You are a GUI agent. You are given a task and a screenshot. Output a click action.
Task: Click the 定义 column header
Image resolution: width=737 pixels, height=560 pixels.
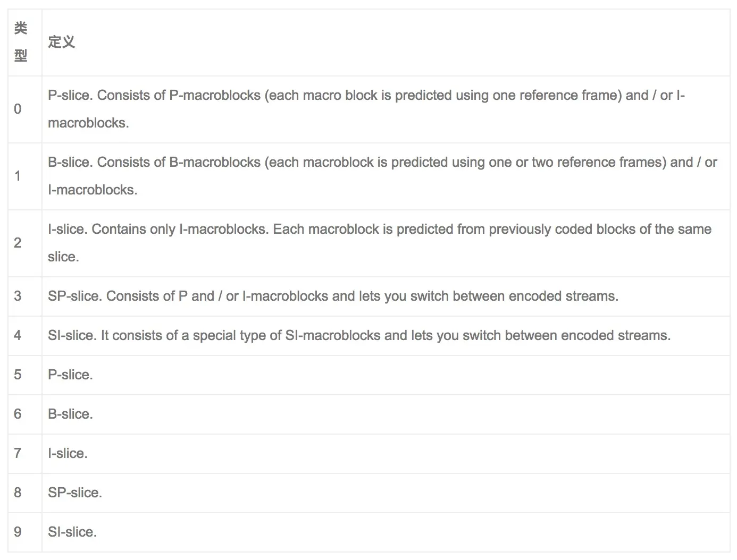[61, 42]
